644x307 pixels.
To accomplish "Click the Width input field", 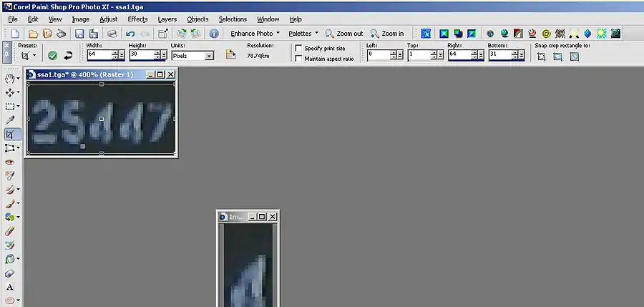I will (x=98, y=55).
